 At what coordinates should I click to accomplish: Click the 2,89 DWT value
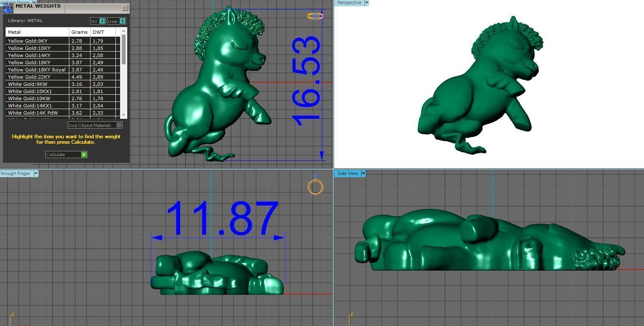[98, 77]
